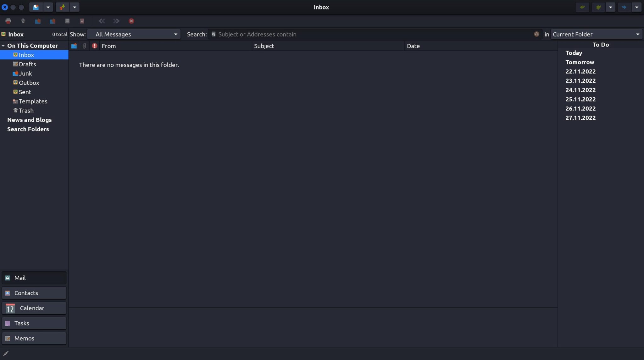Click the Forward message icon
The image size is (644, 360).
click(625, 7)
